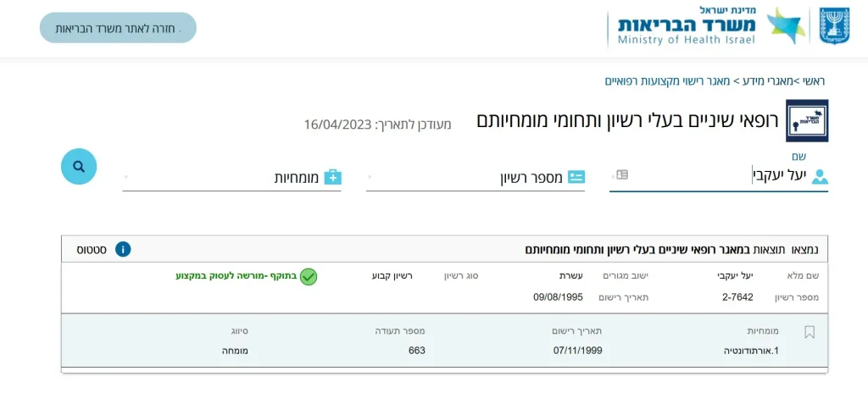
Task: Click the person icon in name field
Action: tap(820, 176)
